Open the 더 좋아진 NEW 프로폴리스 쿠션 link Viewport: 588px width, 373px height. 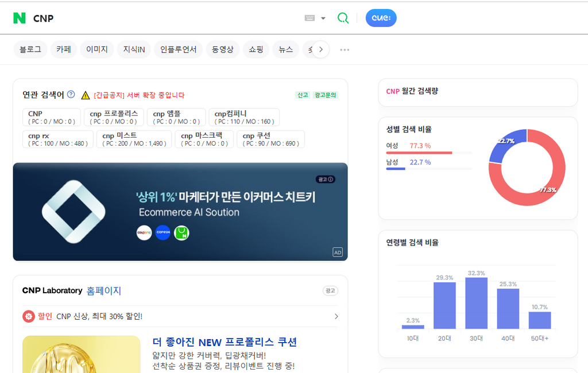[x=225, y=342]
